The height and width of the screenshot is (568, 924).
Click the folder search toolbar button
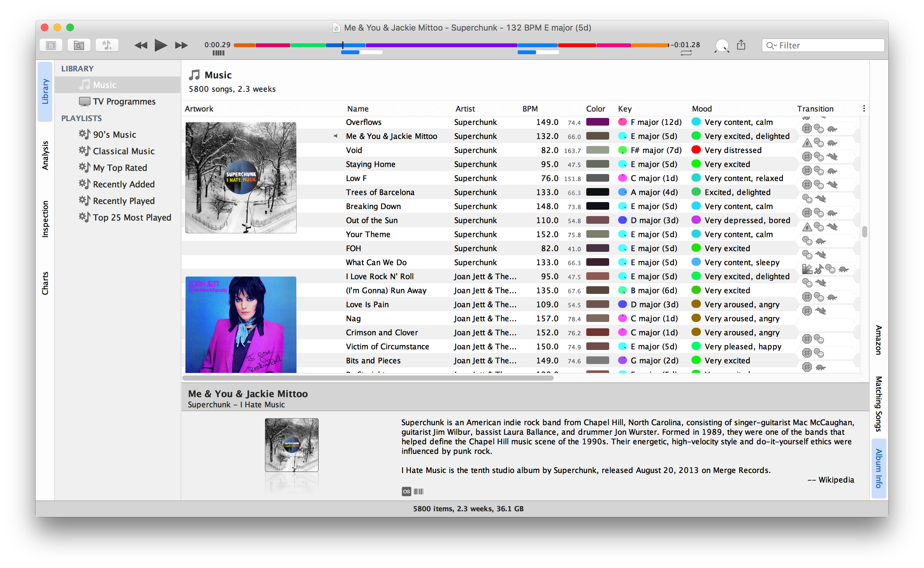point(79,46)
